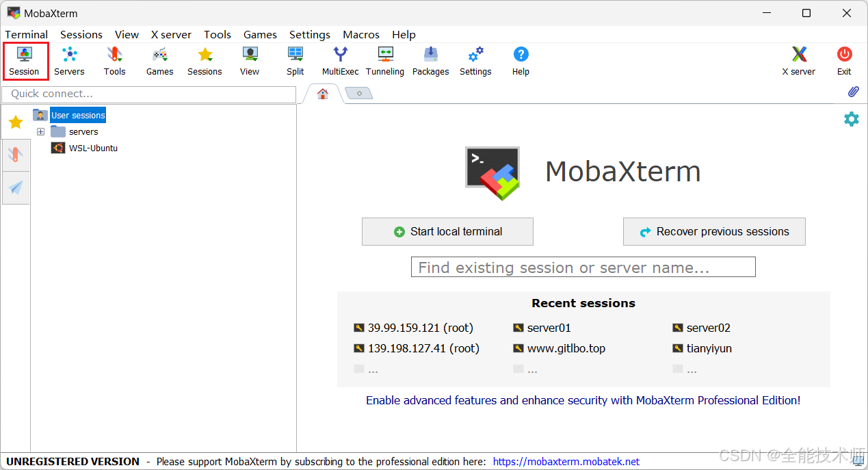Image resolution: width=868 pixels, height=470 pixels.
Task: Select the Tools sidebar tab icon
Action: (16, 155)
